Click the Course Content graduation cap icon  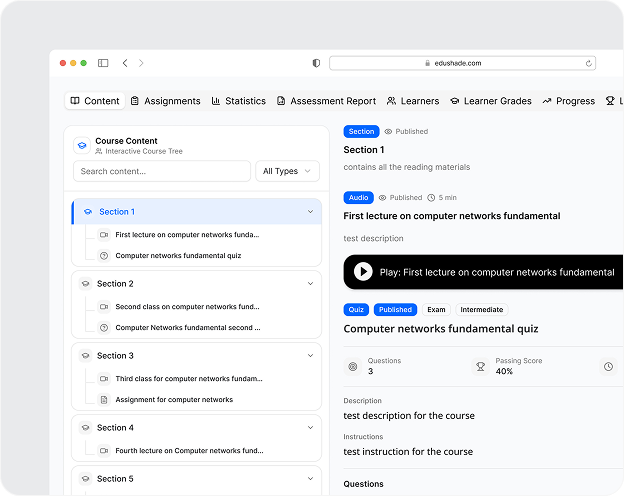(82, 145)
